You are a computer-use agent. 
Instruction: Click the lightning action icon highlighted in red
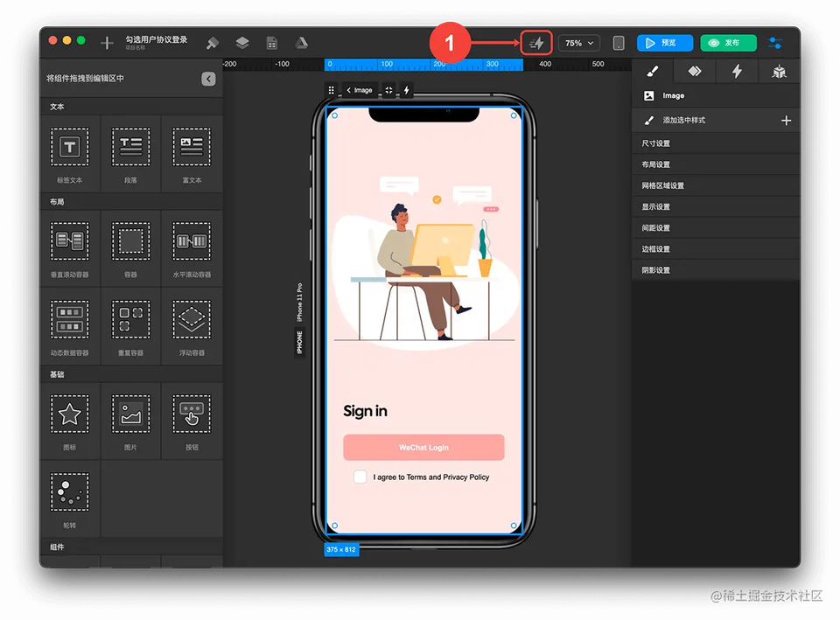(x=536, y=43)
